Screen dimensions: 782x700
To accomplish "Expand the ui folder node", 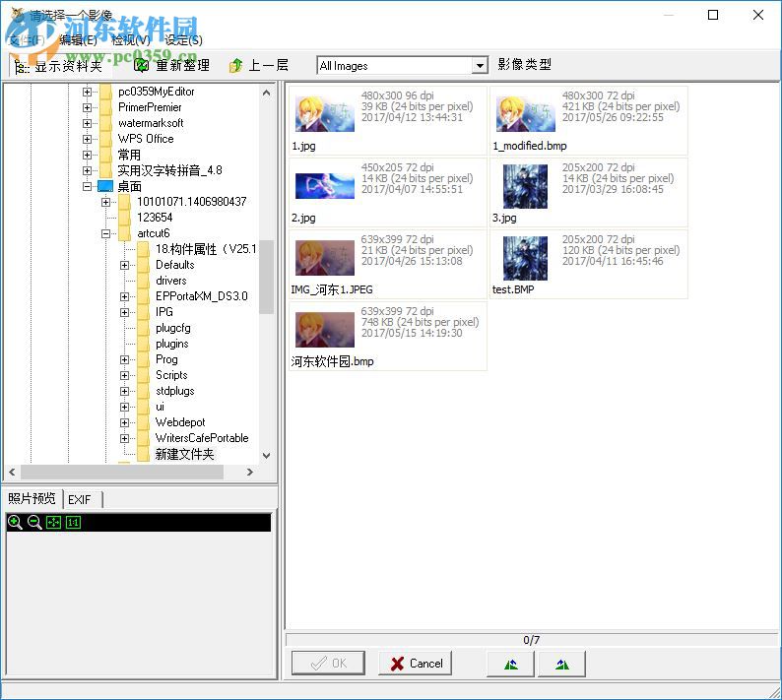I will tap(125, 407).
